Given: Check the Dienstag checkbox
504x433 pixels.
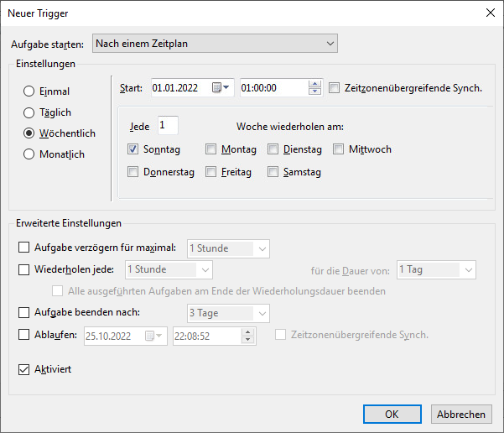Looking at the screenshot, I should (x=273, y=149).
